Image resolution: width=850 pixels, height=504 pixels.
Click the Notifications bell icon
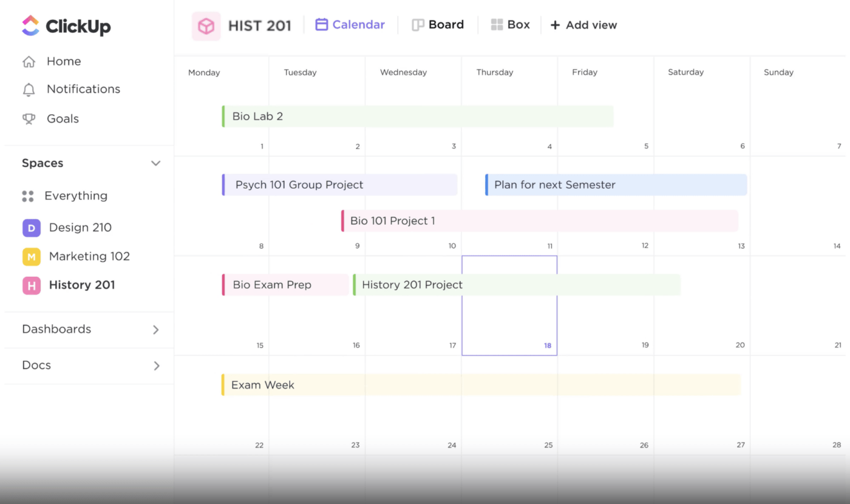coord(29,89)
